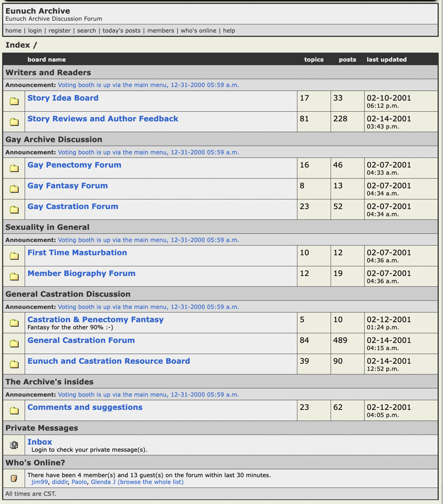Image resolution: width=443 pixels, height=504 pixels.
Task: Open Eunuch and Castration Resource Board
Action: [x=109, y=361]
